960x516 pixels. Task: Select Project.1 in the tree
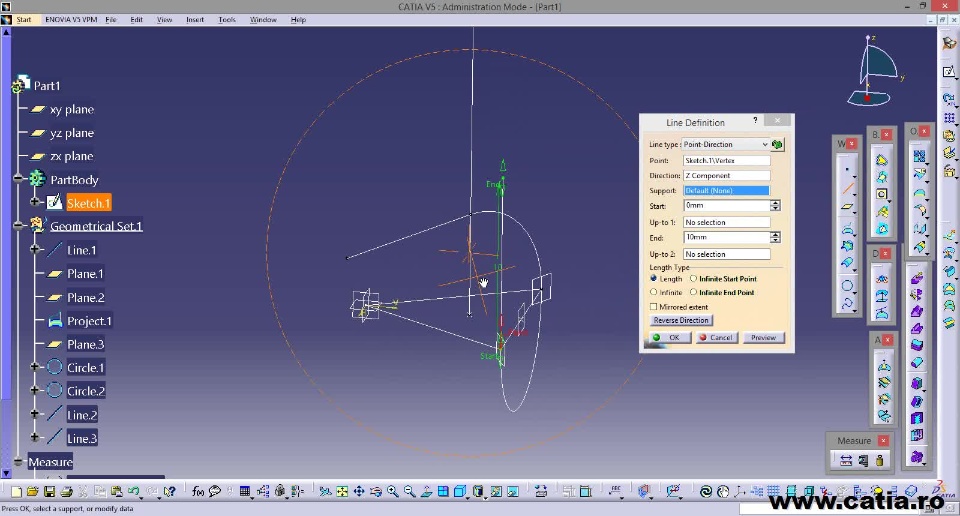coord(89,321)
